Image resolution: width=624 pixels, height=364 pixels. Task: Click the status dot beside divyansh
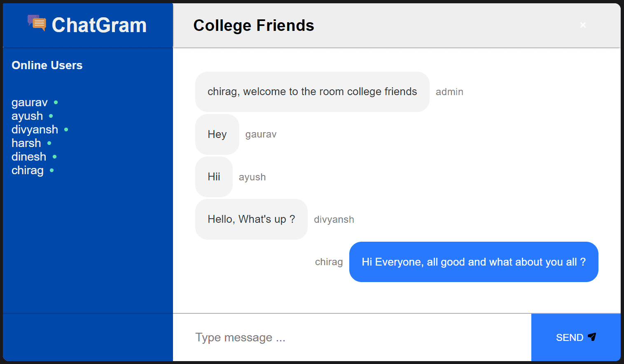(x=65, y=129)
